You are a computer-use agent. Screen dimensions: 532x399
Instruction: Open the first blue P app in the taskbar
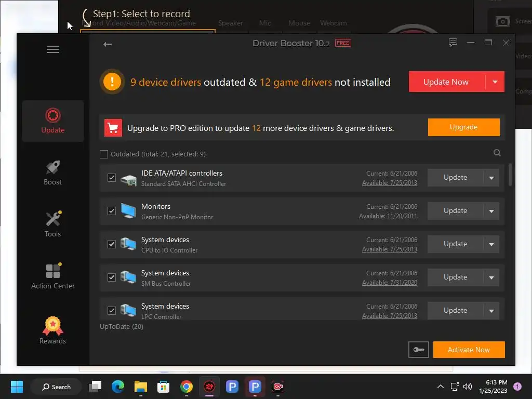[x=232, y=387]
